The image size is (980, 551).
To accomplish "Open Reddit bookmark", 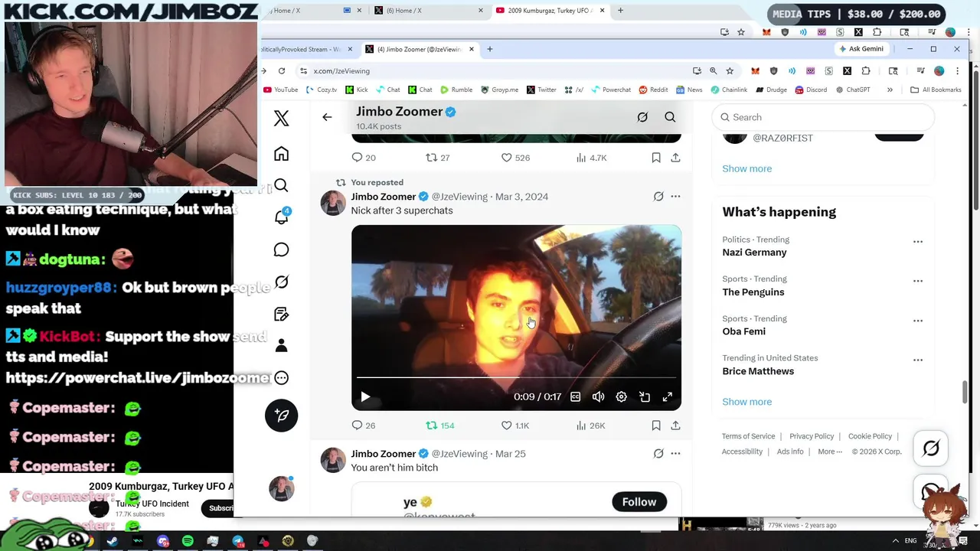I will coord(653,90).
